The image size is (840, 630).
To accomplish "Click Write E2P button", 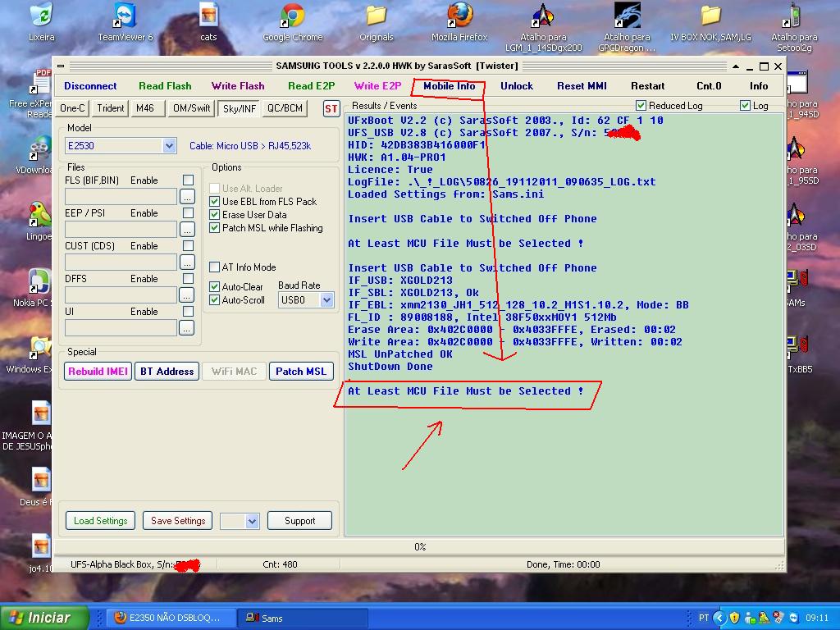I will point(377,85).
